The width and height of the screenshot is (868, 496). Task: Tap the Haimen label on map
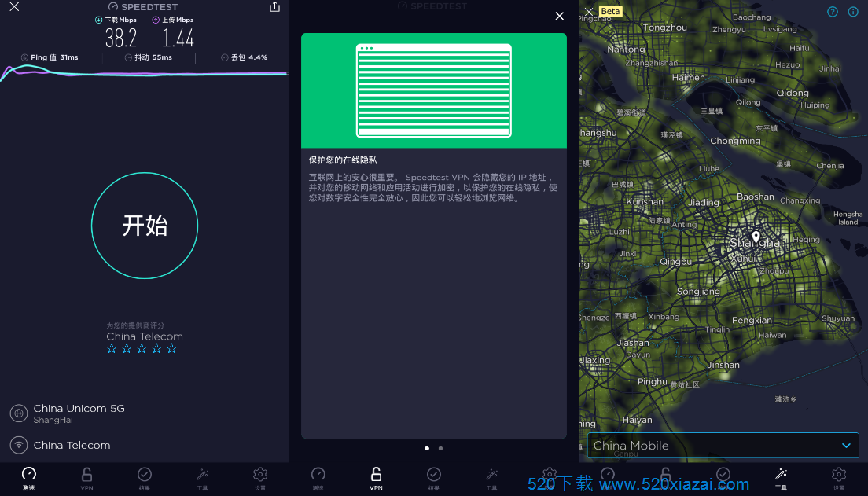(689, 78)
